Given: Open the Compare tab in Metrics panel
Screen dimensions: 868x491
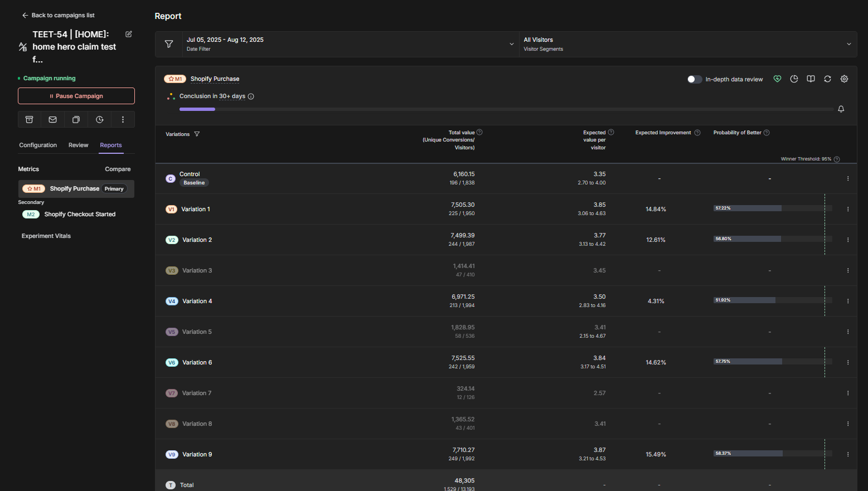Looking at the screenshot, I should coord(118,169).
